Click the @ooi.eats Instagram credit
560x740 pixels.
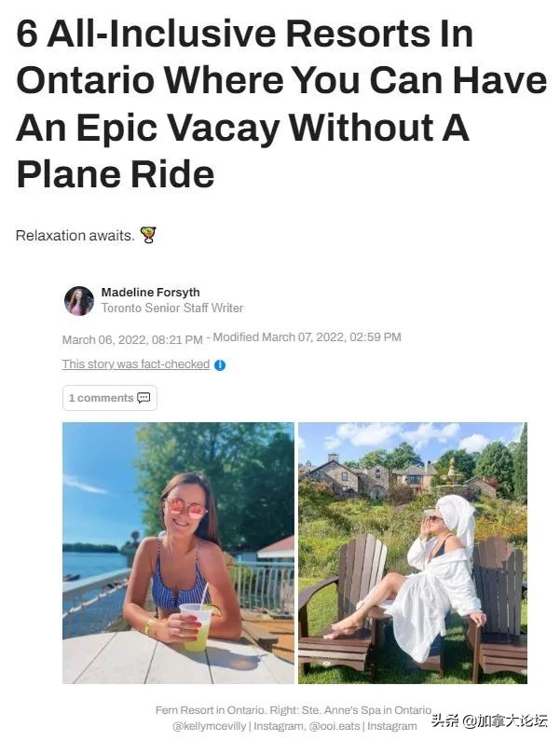pos(332,725)
